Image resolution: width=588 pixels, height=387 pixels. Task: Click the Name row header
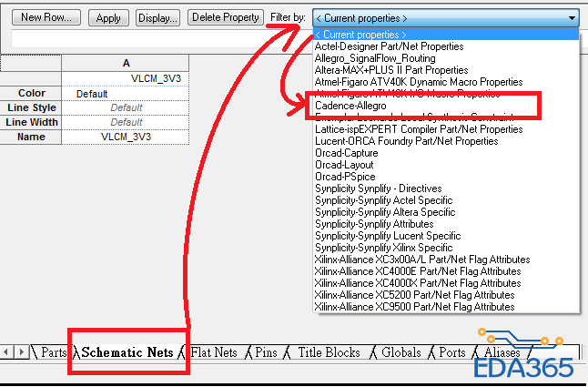coord(31,137)
